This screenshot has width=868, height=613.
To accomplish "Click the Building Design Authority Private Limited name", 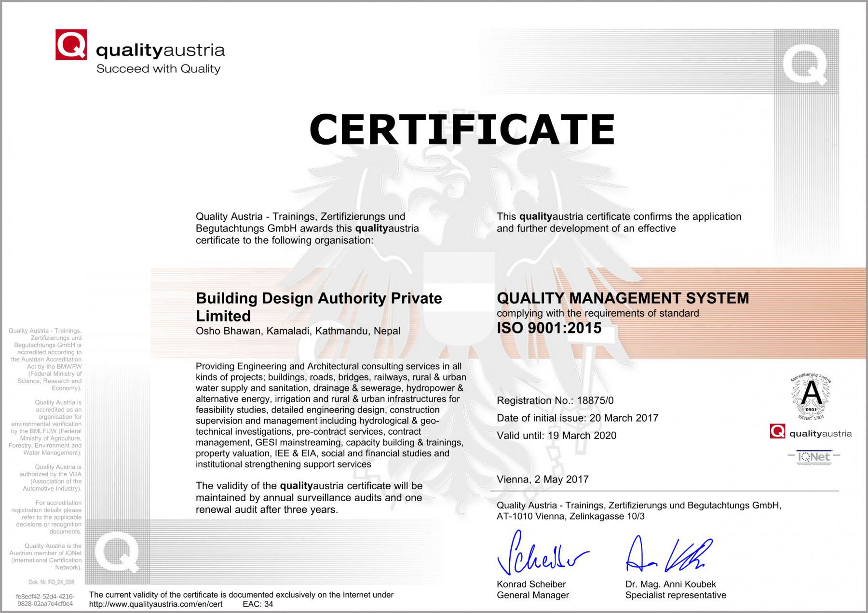I will pos(318,307).
